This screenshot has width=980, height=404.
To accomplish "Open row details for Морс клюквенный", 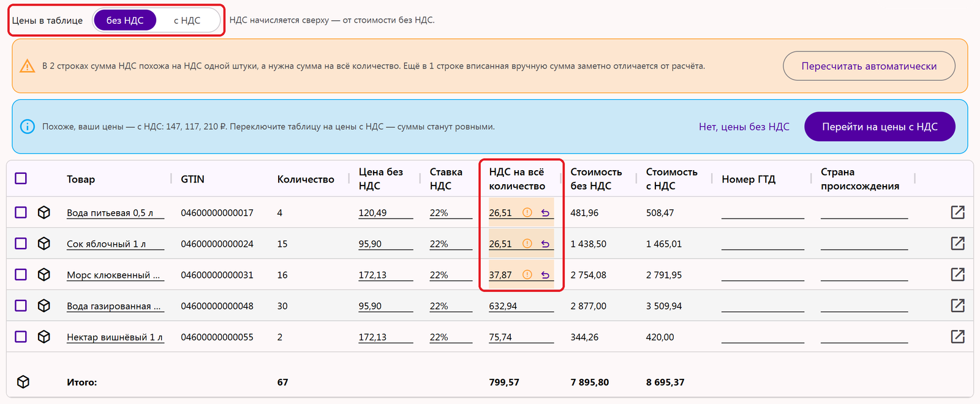I will (x=958, y=275).
